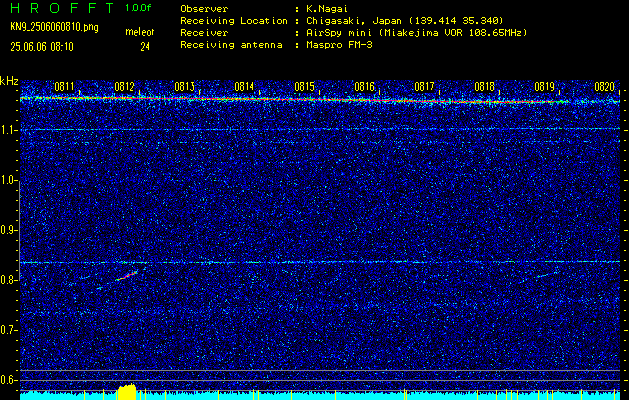Click the Observer field label
This screenshot has height=400, width=629.
204,9
